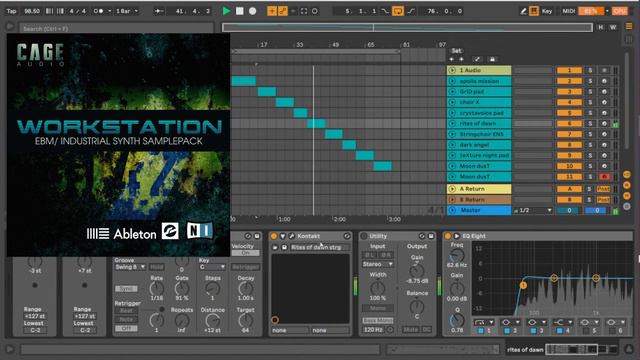Expand EQ Eight display with triangle icon
This screenshot has width=640, height=360.
(456, 236)
